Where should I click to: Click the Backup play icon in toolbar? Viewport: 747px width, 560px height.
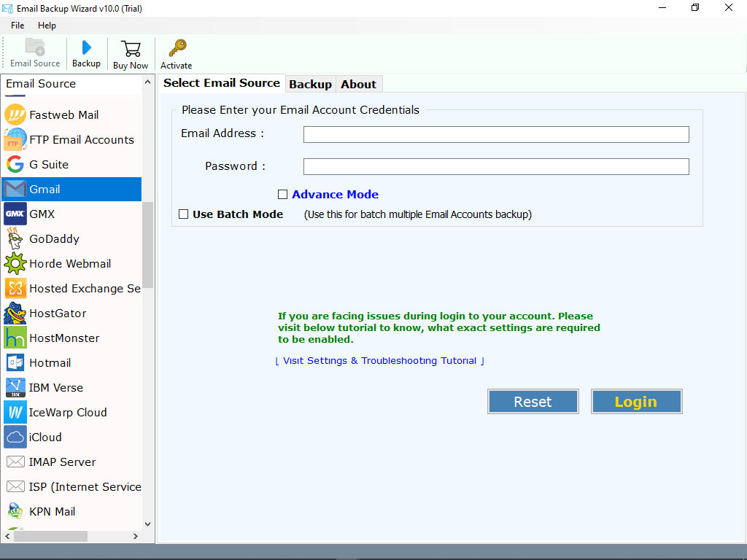[86, 47]
